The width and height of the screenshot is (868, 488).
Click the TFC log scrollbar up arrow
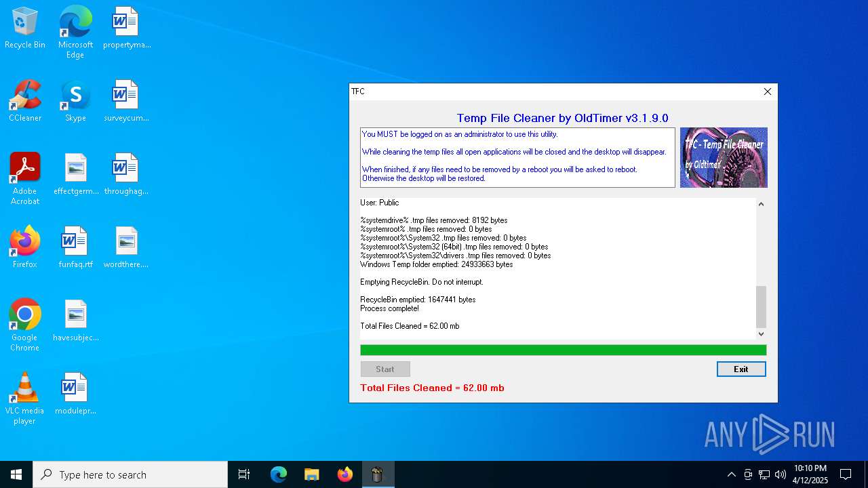pyautogui.click(x=761, y=204)
